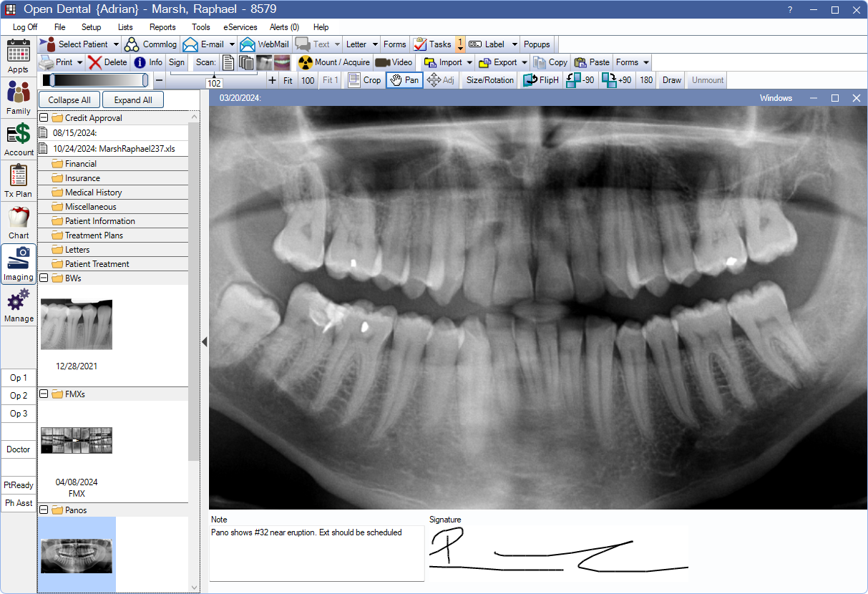Enable Draw mode
The image size is (868, 594).
coord(670,80)
